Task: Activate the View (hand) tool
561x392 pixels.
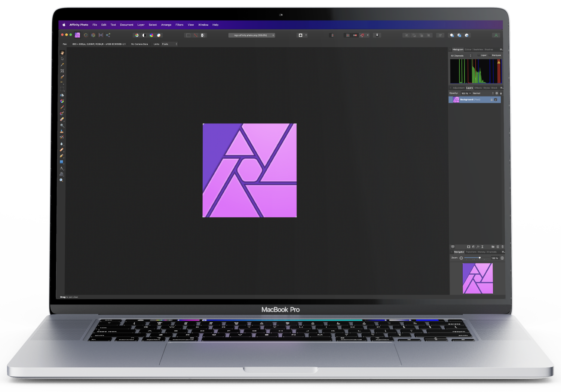Action: (62, 52)
